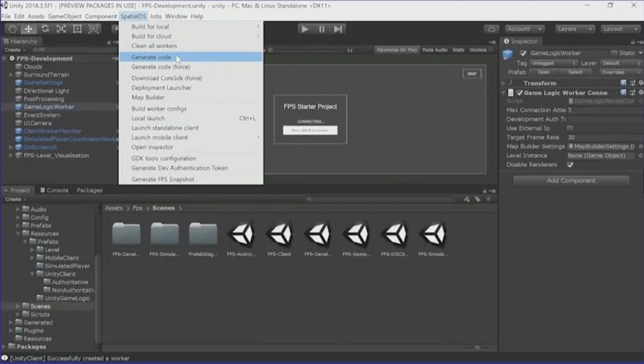Expand the Transform component
The height and width of the screenshot is (364, 644).
coord(504,83)
